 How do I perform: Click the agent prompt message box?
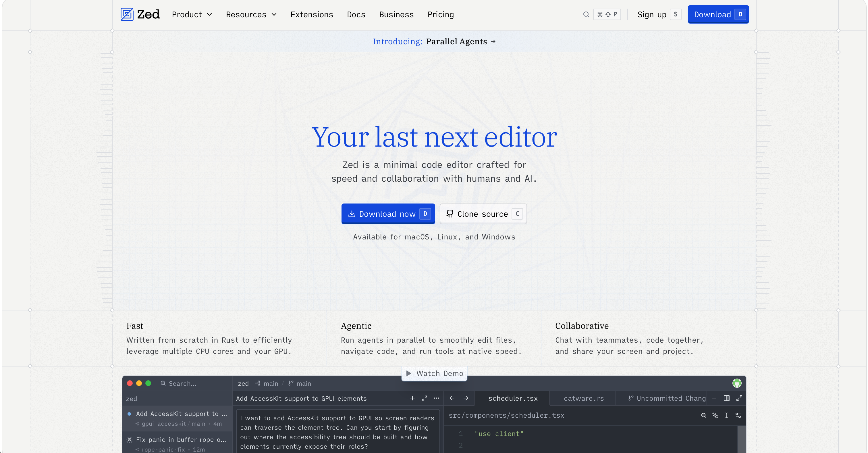[337, 432]
